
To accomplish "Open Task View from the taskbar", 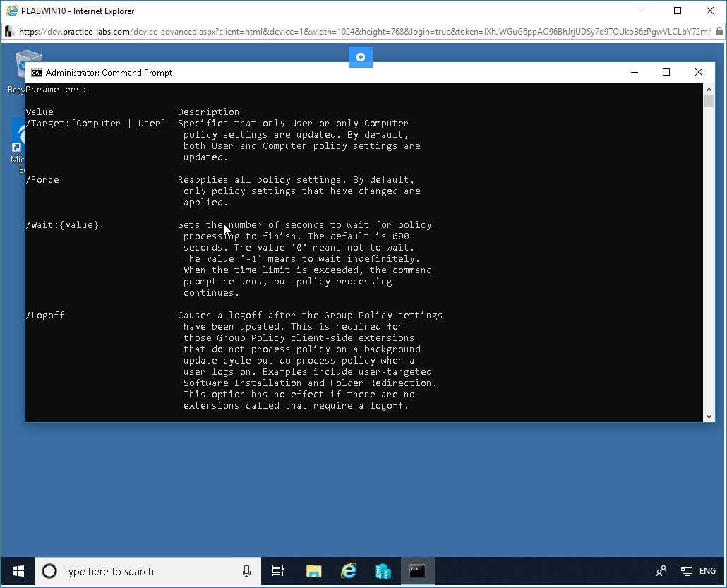I will [277, 571].
